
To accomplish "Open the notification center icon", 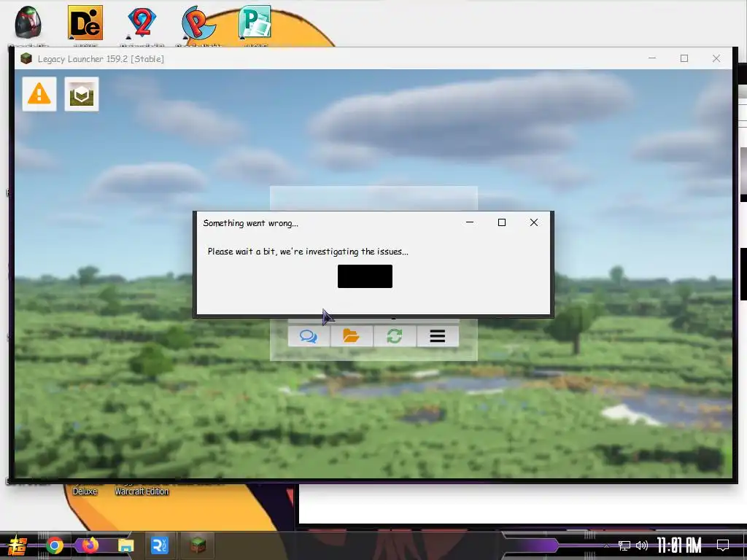I will pos(723,545).
